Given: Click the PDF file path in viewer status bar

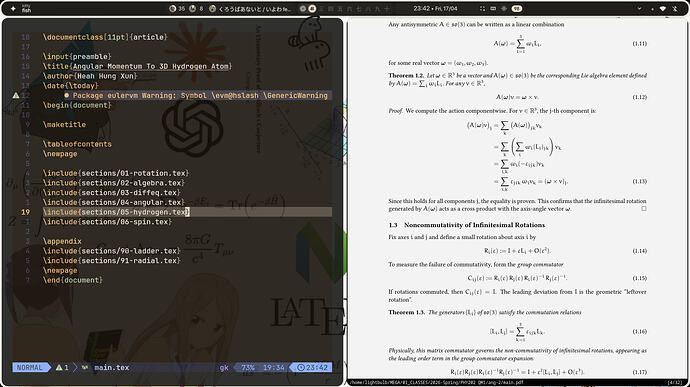Looking at the screenshot, I should tap(437, 383).
